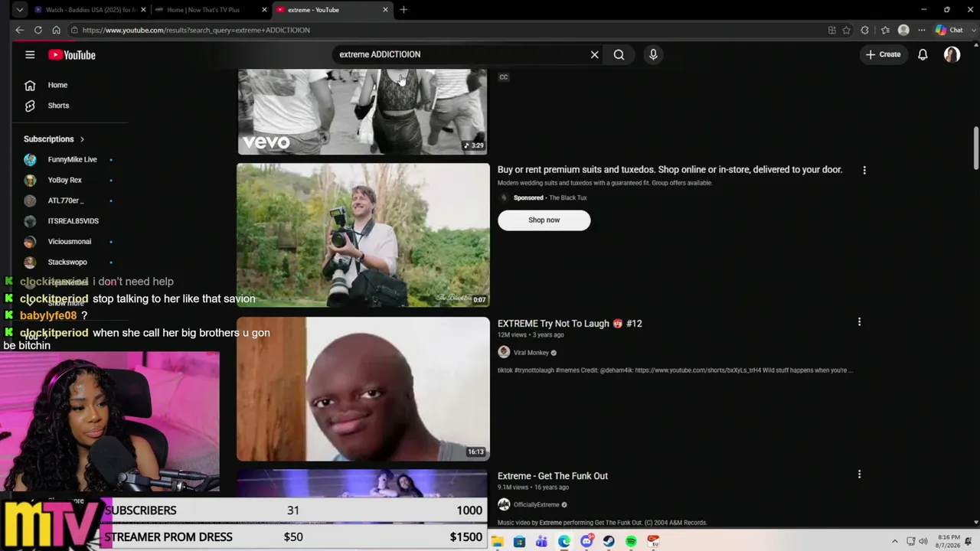Viewport: 980px width, 551px height.
Task: Click the page vertical scrollbar thumb
Action: coord(976,148)
